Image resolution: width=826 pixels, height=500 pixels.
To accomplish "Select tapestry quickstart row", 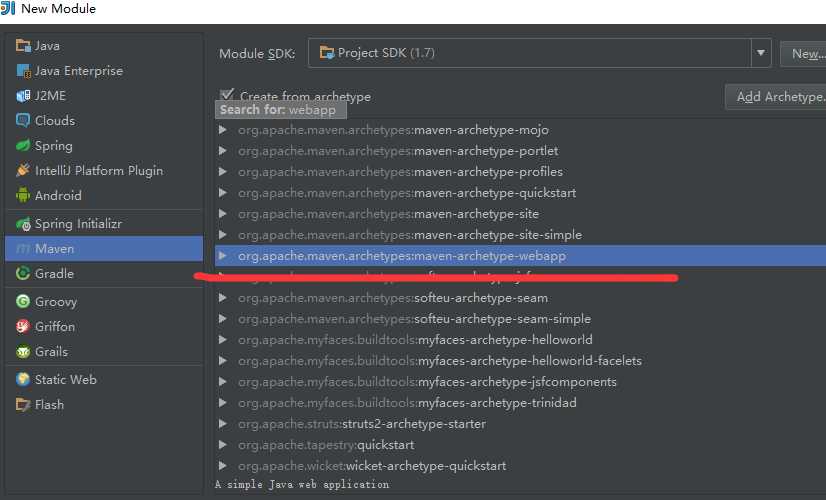I will 520,445.
